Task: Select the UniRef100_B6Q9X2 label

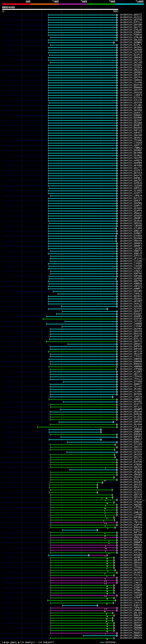Action: 131,633
